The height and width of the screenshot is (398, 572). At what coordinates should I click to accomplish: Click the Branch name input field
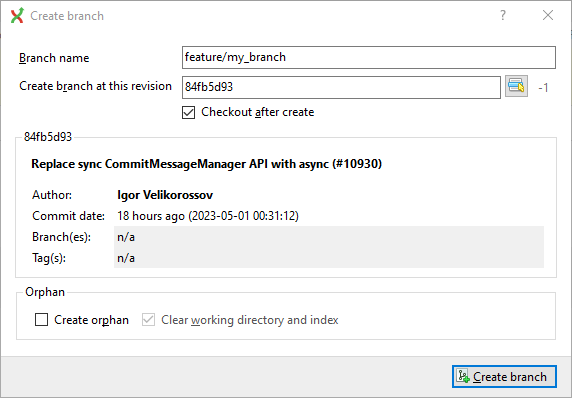[x=369, y=57]
